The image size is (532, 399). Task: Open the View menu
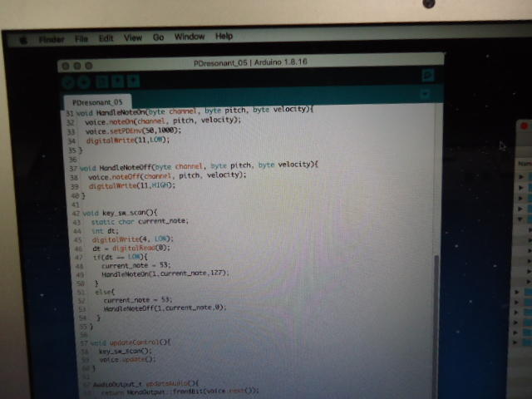click(133, 37)
